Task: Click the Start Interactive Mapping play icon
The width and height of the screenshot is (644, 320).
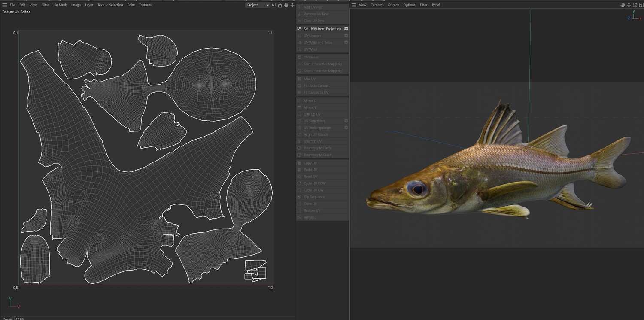Action: pyautogui.click(x=299, y=64)
